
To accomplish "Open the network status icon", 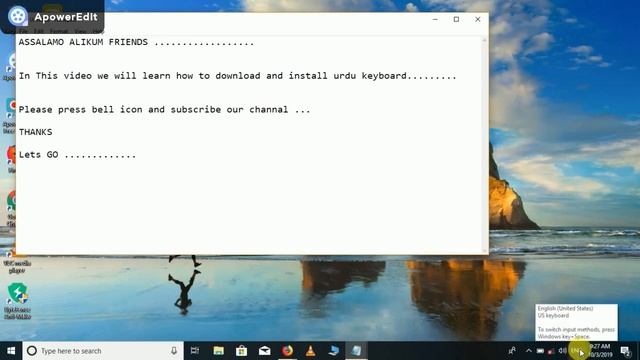I will (551, 351).
